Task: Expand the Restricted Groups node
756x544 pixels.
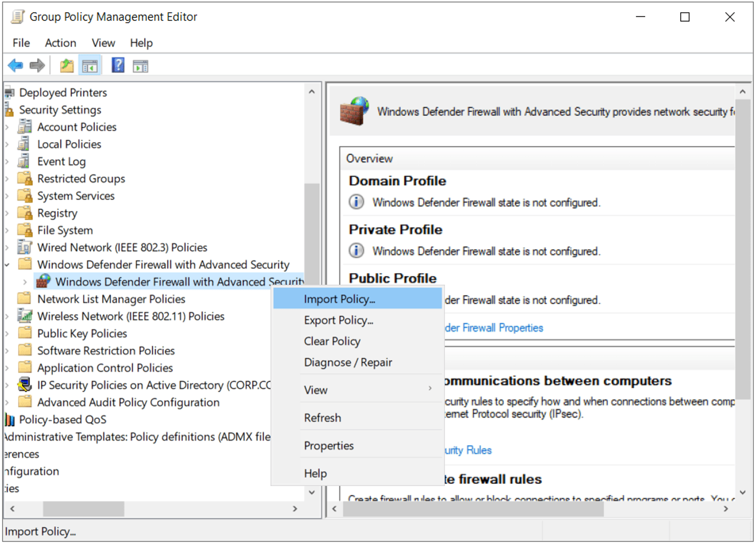Action: [x=7, y=179]
